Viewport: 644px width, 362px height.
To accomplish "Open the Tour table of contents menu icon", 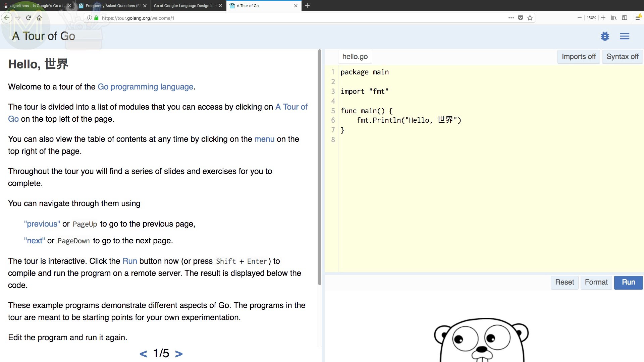I will click(625, 36).
